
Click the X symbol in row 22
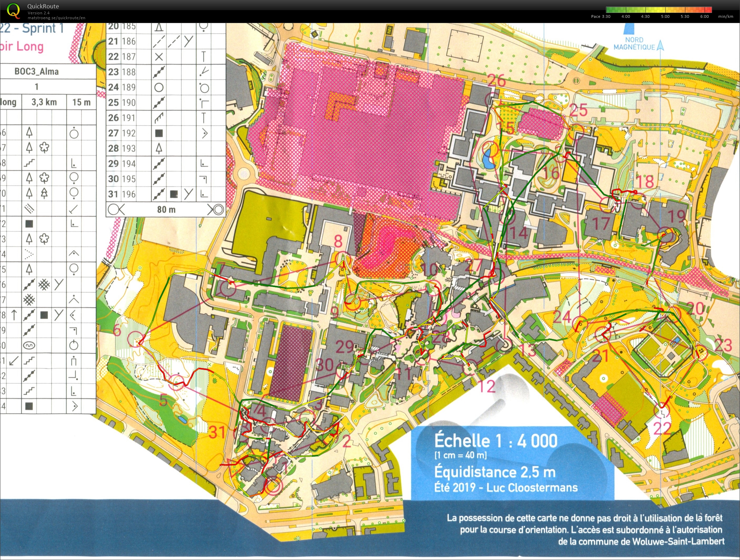tap(159, 57)
